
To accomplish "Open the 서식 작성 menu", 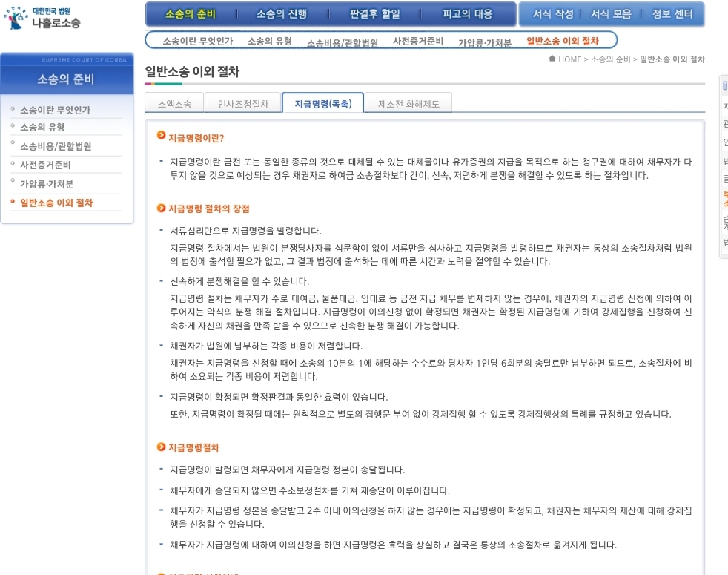I will tap(552, 14).
